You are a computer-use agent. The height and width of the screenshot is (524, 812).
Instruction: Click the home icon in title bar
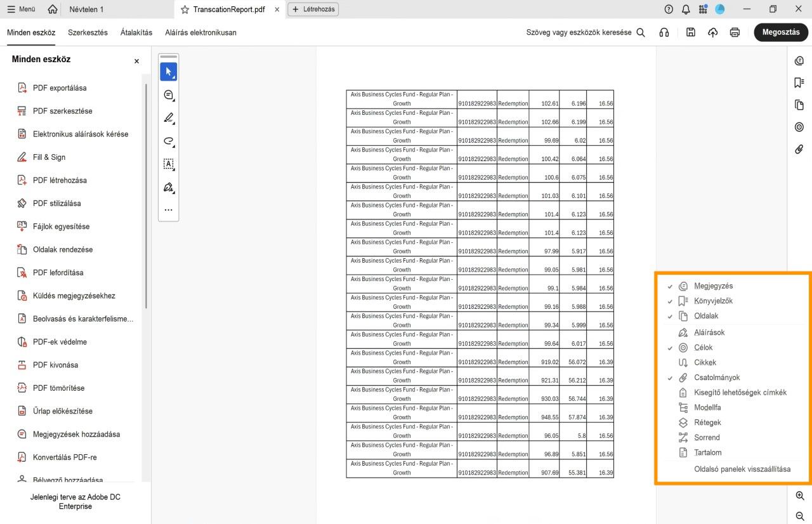click(53, 10)
